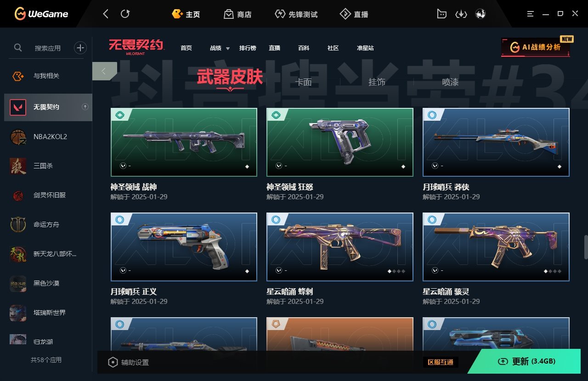Select the 星云暗涌 蜂刺 skin thumbnail

coord(340,247)
